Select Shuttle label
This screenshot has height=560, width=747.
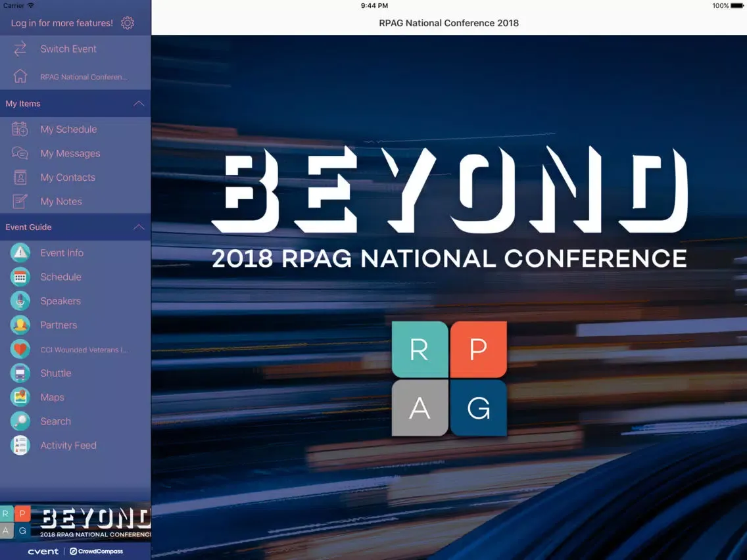(56, 373)
